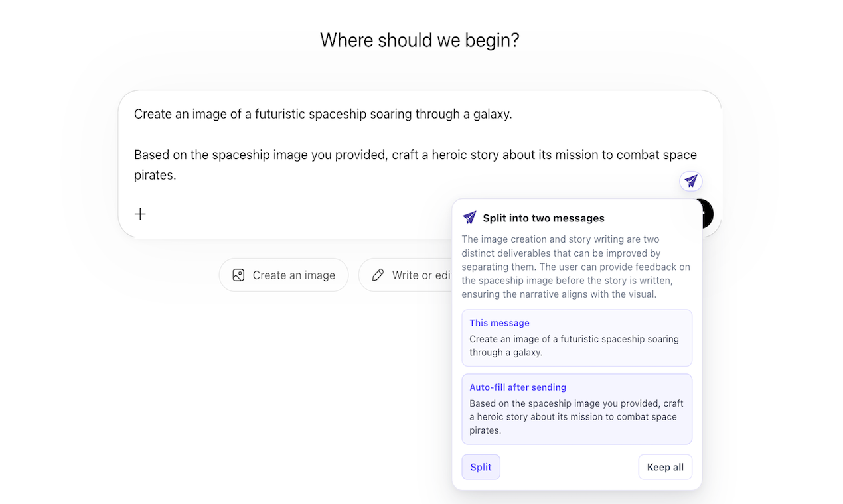The image size is (843, 504).
Task: Click the Write or edit suggestion text
Action: tap(421, 275)
